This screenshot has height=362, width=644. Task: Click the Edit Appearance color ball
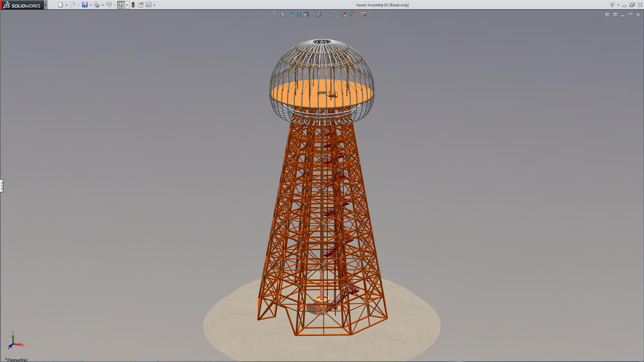pyautogui.click(x=343, y=14)
